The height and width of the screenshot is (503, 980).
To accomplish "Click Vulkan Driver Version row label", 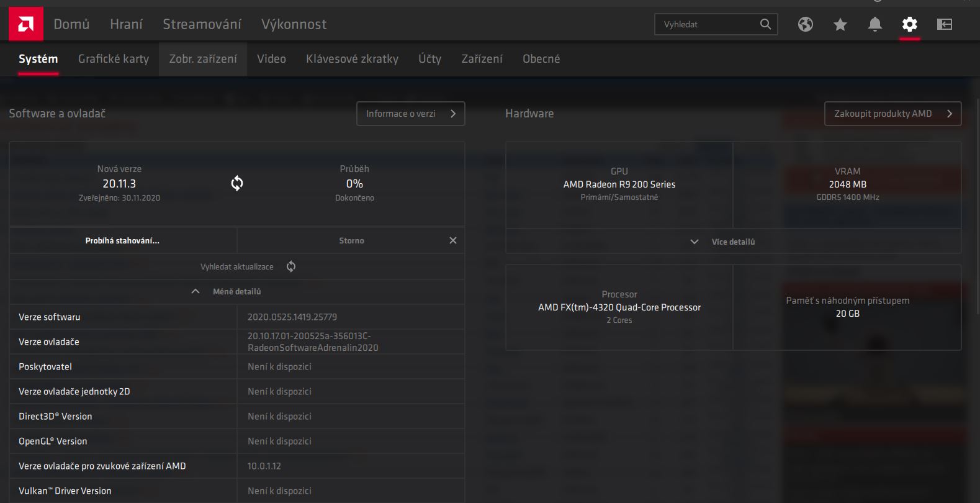I will 65,491.
